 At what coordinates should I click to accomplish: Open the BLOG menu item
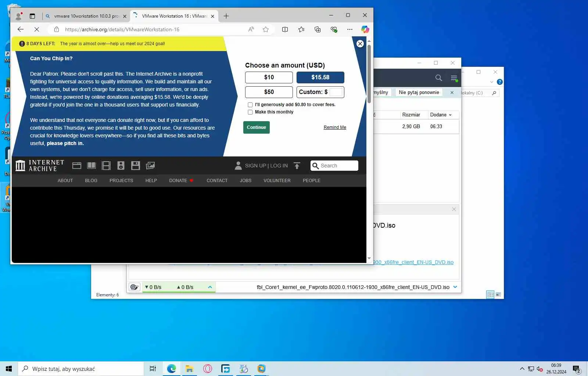point(91,181)
